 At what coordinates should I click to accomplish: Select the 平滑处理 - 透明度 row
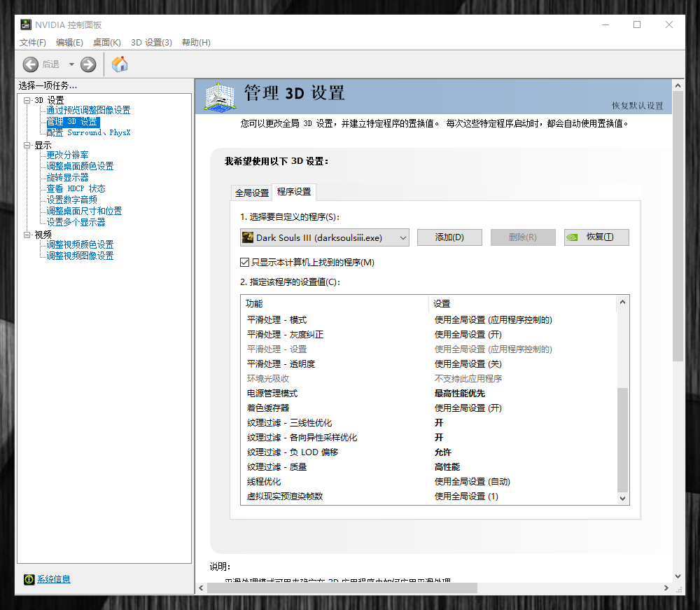[x=428, y=364]
